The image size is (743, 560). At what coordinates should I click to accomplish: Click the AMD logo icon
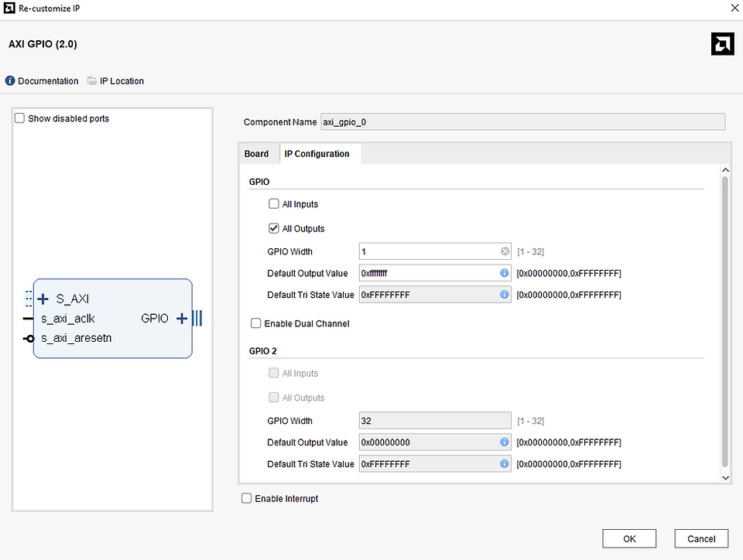coord(722,44)
